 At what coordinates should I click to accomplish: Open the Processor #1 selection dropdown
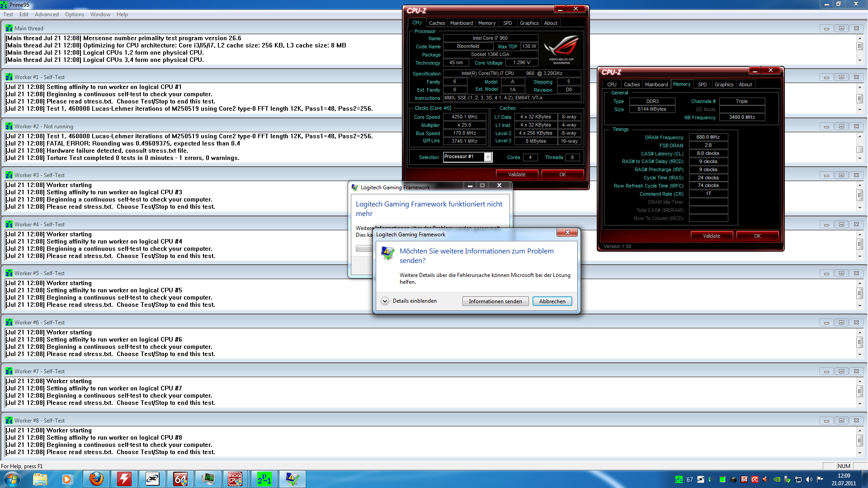pyautogui.click(x=487, y=157)
